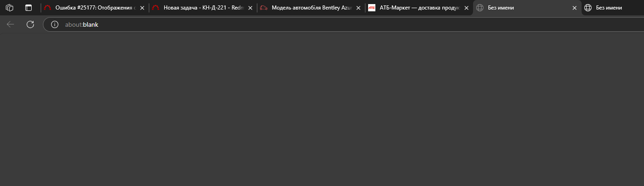The height and width of the screenshot is (186, 644).
Task: View site information icon beside about:blank
Action: click(55, 24)
